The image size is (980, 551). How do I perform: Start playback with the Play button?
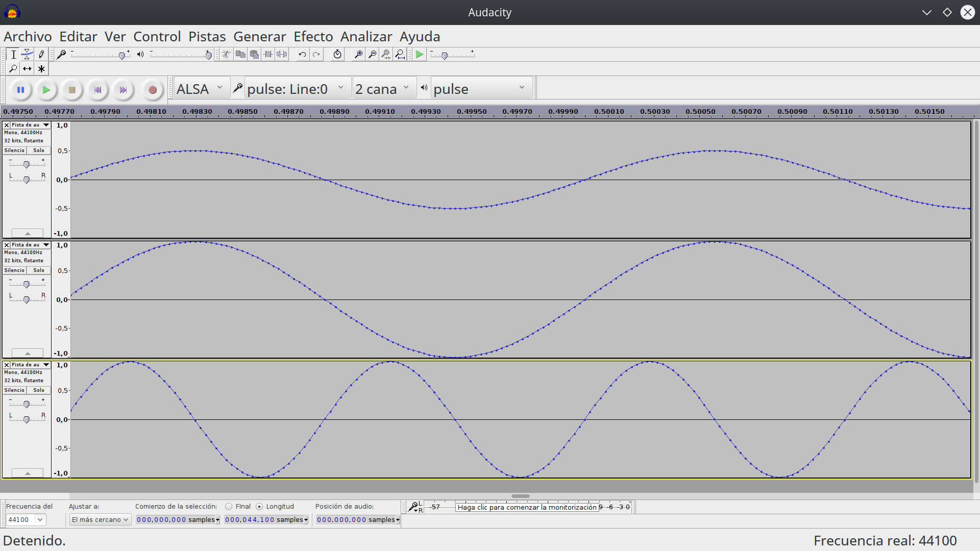(46, 90)
